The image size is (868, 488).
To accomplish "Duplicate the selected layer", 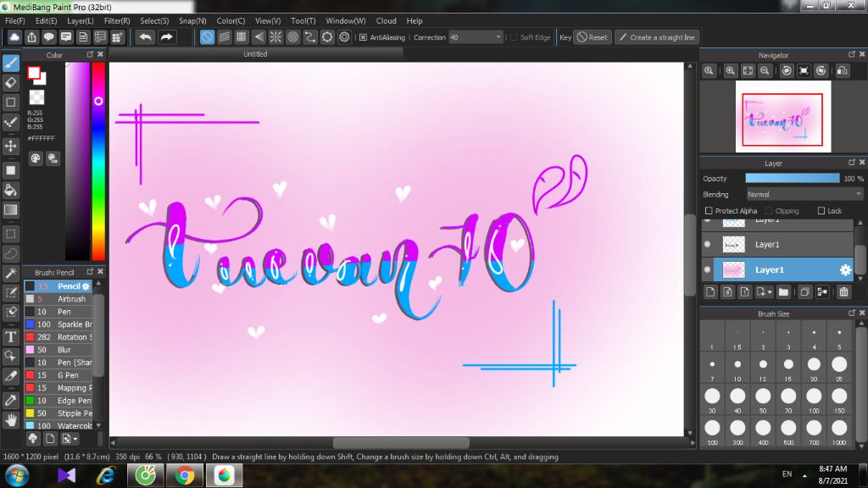I will tap(805, 291).
